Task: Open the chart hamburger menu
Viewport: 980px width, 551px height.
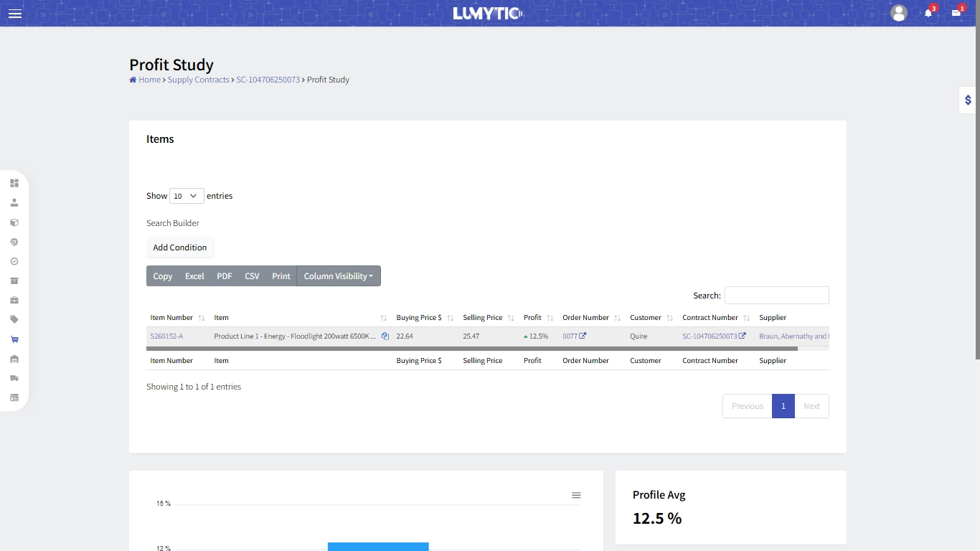Action: click(576, 495)
